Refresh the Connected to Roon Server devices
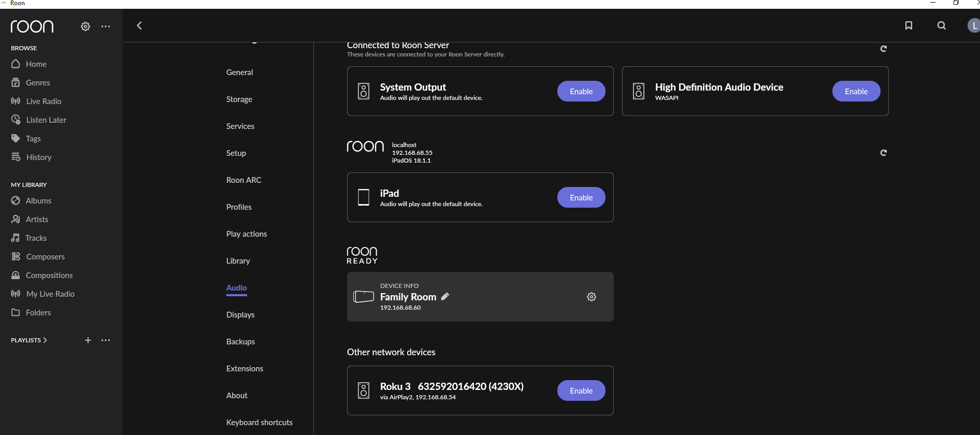 click(x=884, y=49)
